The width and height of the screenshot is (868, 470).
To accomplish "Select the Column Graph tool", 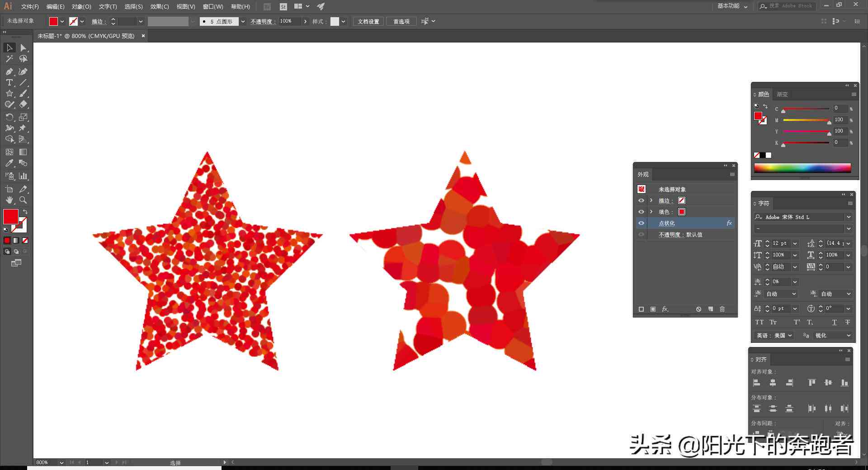I will click(x=23, y=176).
